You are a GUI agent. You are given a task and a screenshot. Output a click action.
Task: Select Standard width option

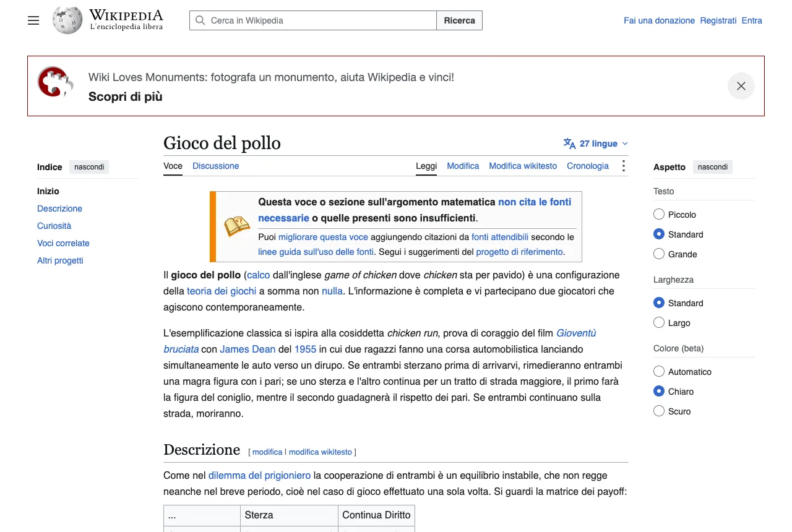(659, 303)
